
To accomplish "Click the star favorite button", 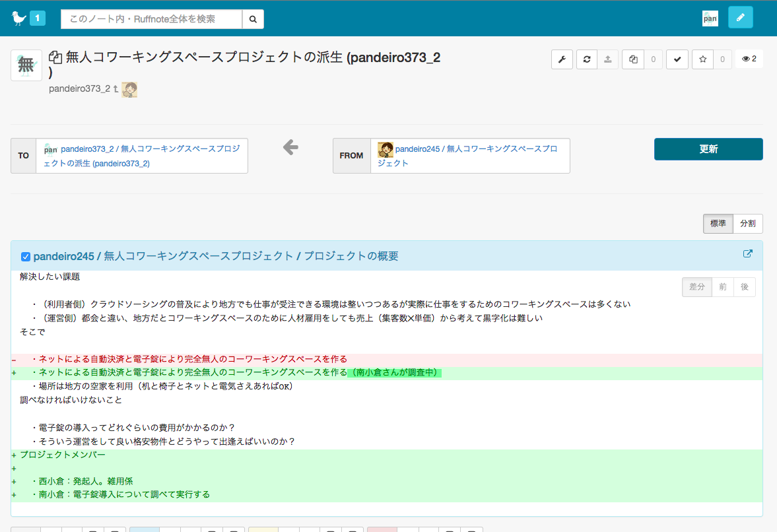I will (x=702, y=59).
